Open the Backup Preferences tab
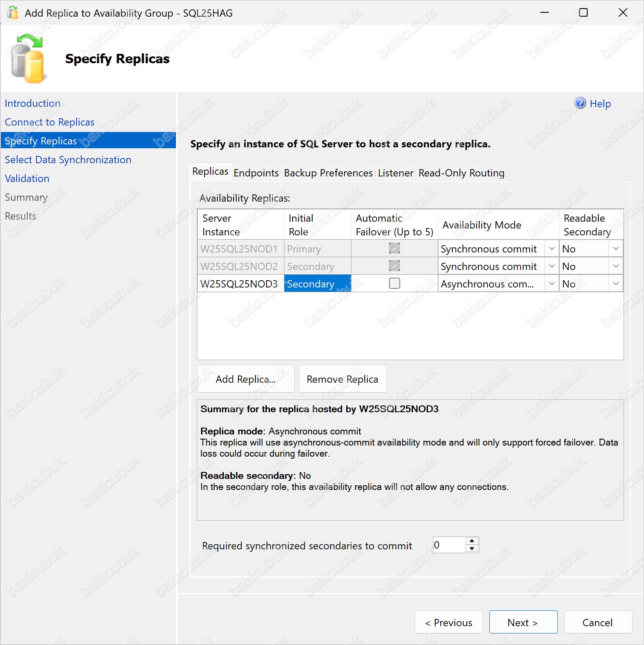This screenshot has height=645, width=644. tap(328, 173)
